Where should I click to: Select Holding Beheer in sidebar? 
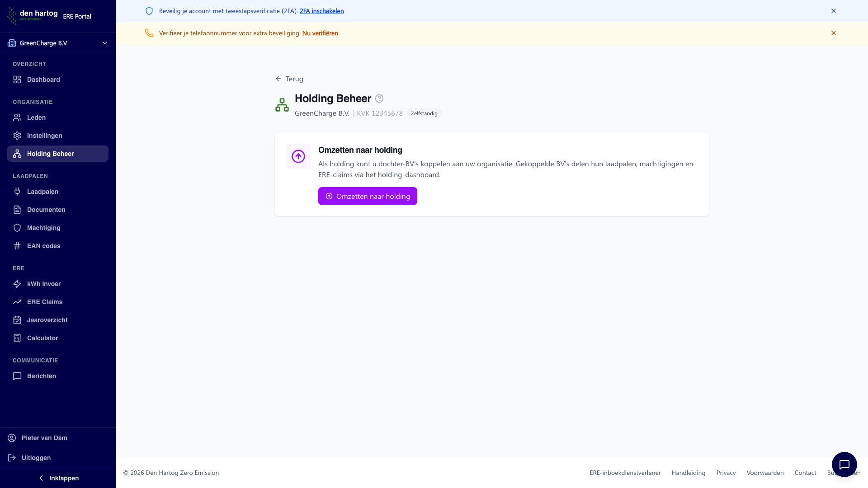(58, 154)
